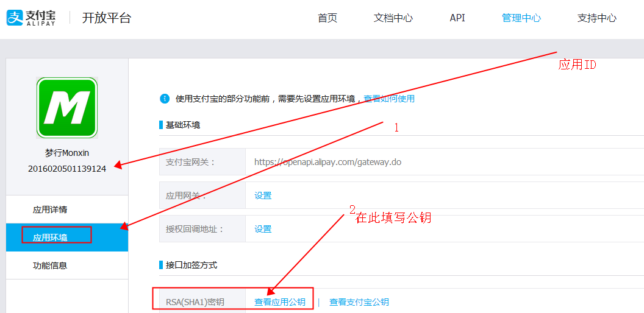
Task: Click the gateway URL openapi.alipay.com/gateway.do
Action: pyautogui.click(x=327, y=161)
